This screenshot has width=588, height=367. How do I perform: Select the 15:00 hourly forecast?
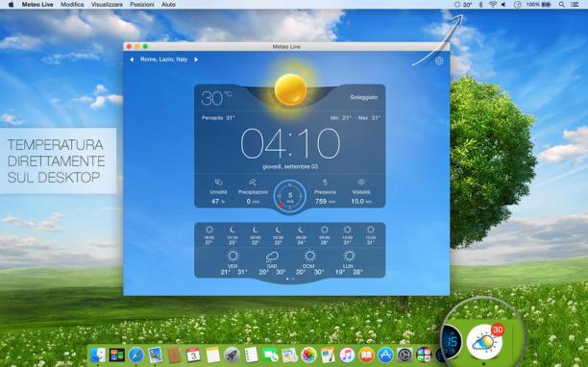(371, 235)
